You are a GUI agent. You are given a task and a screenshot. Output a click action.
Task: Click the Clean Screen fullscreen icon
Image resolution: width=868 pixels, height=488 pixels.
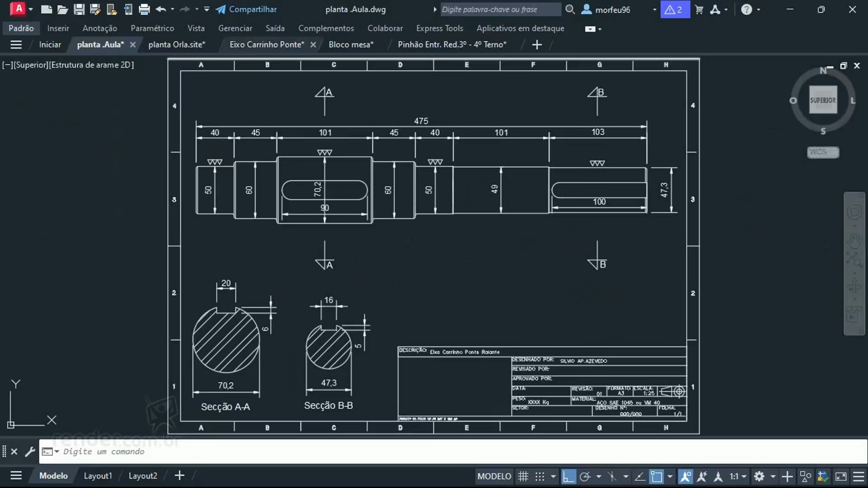841,476
